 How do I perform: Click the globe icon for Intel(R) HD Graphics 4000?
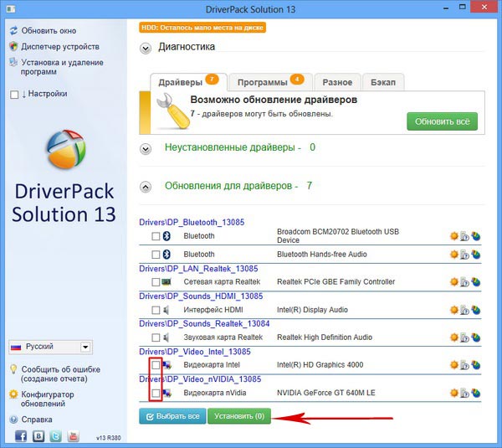tap(476, 364)
